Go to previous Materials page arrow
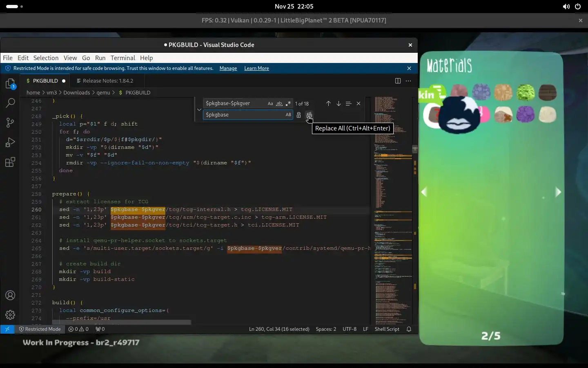 (x=424, y=192)
